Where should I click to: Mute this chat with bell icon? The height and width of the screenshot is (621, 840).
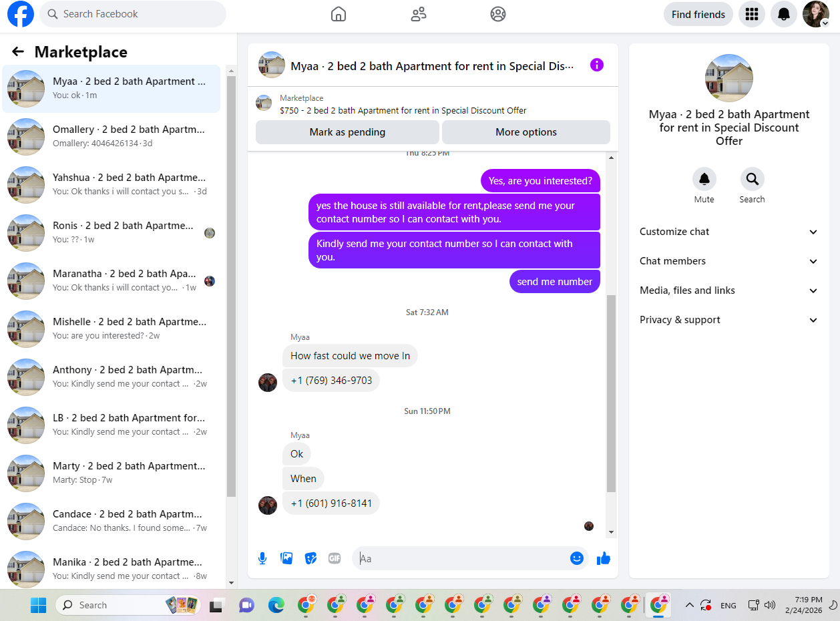[704, 179]
